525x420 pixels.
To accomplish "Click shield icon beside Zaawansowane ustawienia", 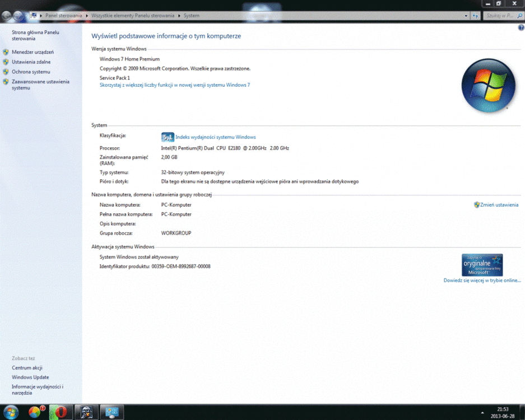I will click(6, 82).
